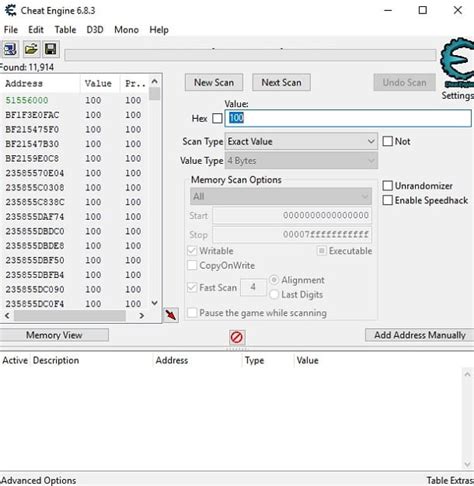The width and height of the screenshot is (474, 486).
Task: Click the Next Scan button
Action: click(281, 82)
